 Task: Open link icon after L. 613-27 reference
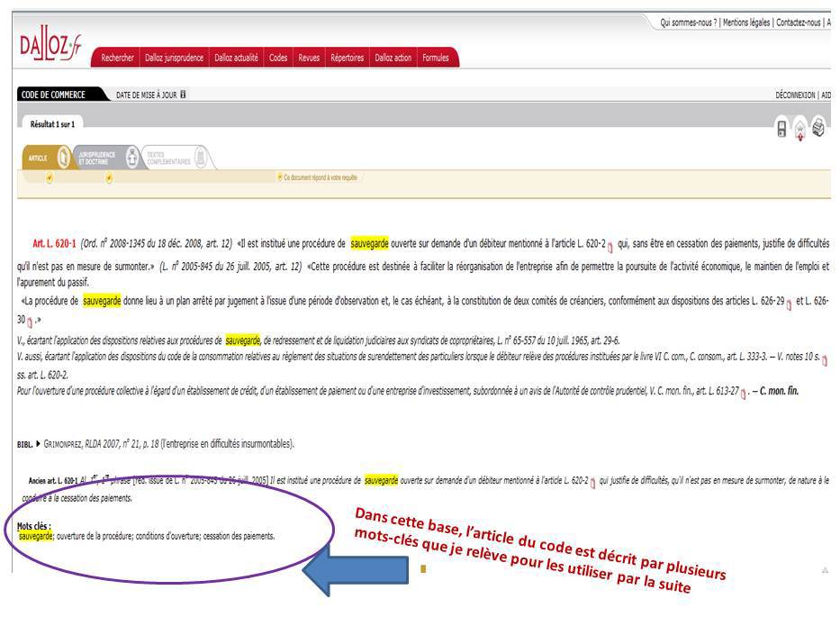[744, 392]
